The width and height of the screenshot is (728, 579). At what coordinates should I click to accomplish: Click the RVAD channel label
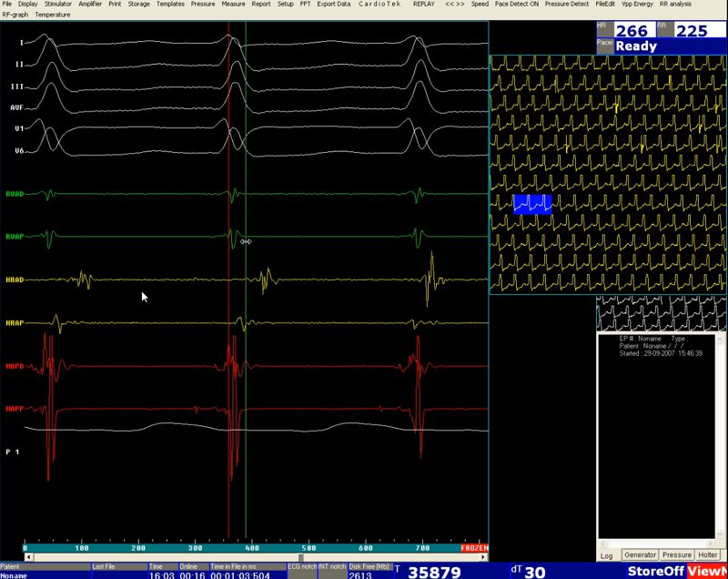[x=15, y=194]
